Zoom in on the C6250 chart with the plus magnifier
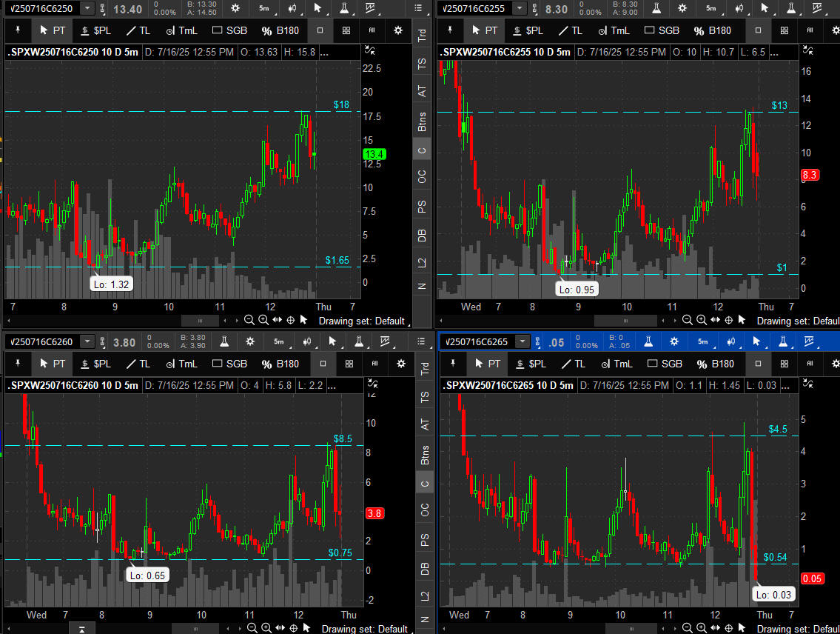Screen dimensions: 840x634 point(265,321)
